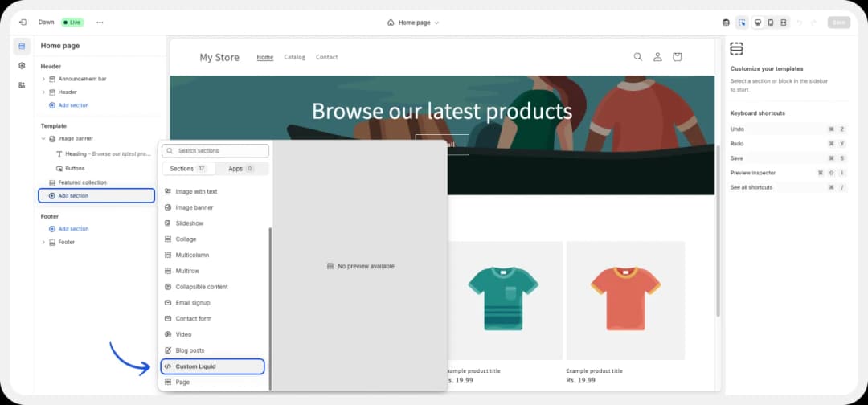Screen dimensions: 868x405
Task: Click the market/avatar icon in top bar
Action: [726, 22]
